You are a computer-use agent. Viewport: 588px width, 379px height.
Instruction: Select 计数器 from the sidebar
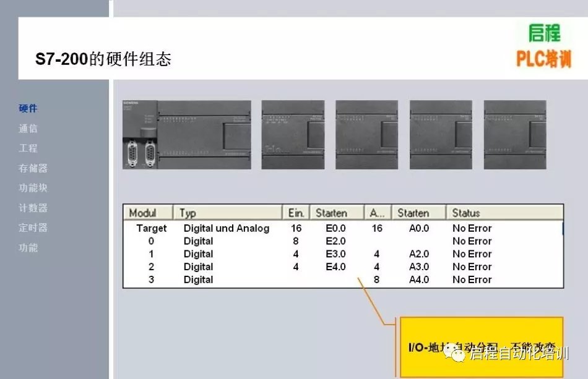pos(33,208)
